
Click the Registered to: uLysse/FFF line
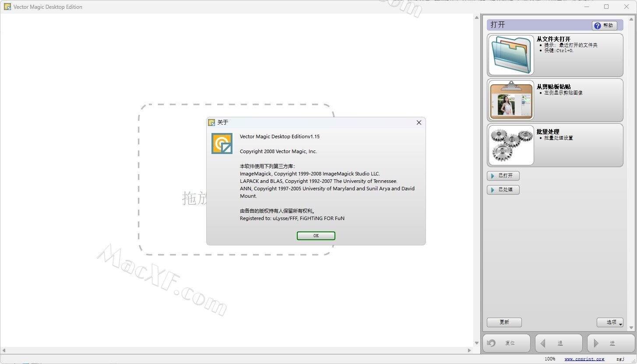point(292,218)
